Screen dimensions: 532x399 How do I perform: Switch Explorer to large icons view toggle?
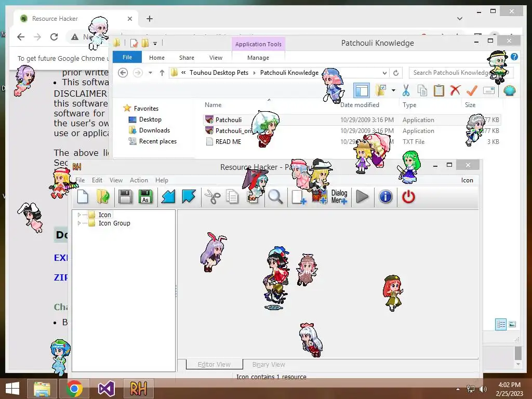point(512,324)
